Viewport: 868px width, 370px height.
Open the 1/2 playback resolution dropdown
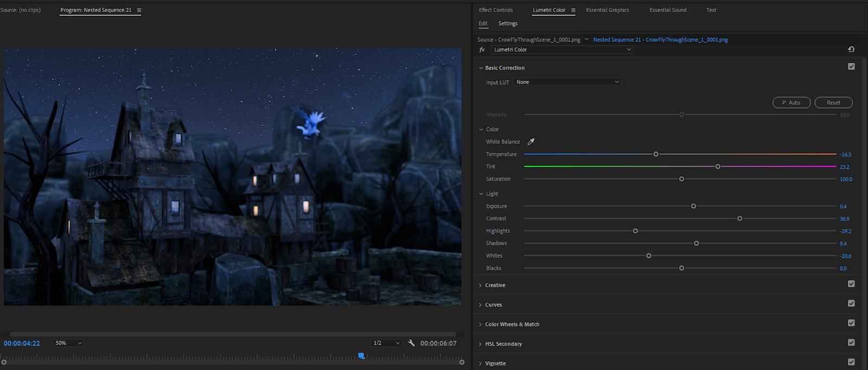click(x=386, y=343)
